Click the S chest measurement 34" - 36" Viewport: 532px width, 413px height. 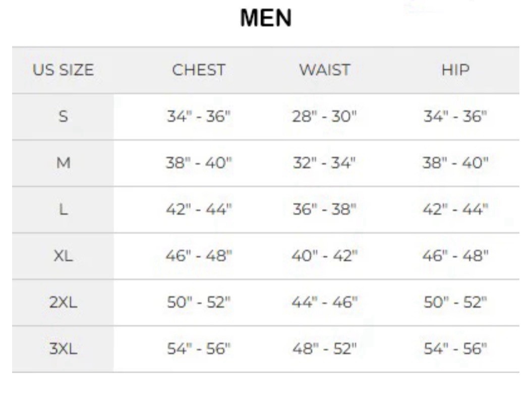199,116
